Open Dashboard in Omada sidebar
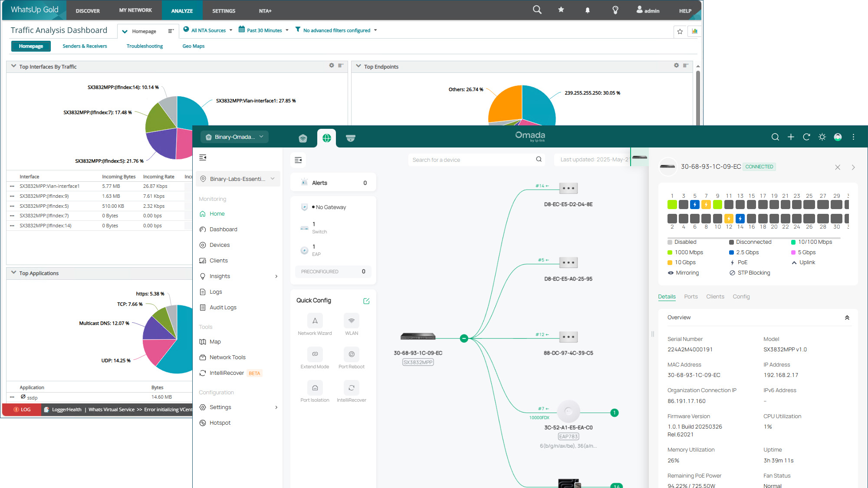Image resolution: width=868 pixels, height=488 pixels. pos(223,229)
